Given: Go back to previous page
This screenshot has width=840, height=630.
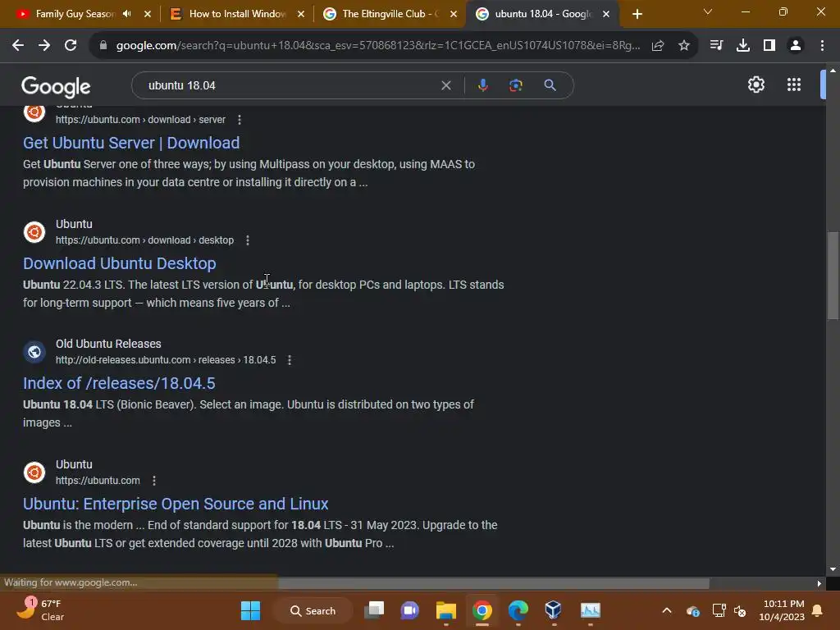Looking at the screenshot, I should coord(18,46).
